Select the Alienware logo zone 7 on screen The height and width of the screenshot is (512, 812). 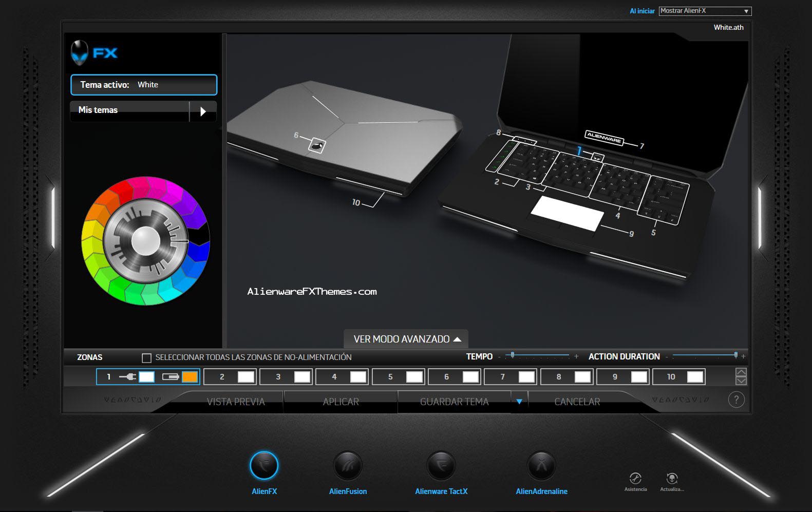(605, 138)
